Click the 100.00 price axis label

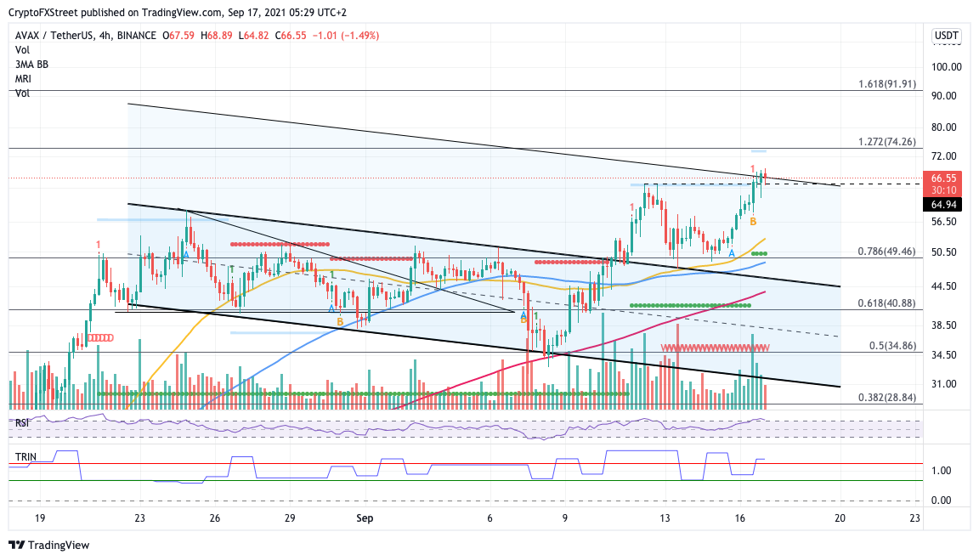click(x=947, y=67)
